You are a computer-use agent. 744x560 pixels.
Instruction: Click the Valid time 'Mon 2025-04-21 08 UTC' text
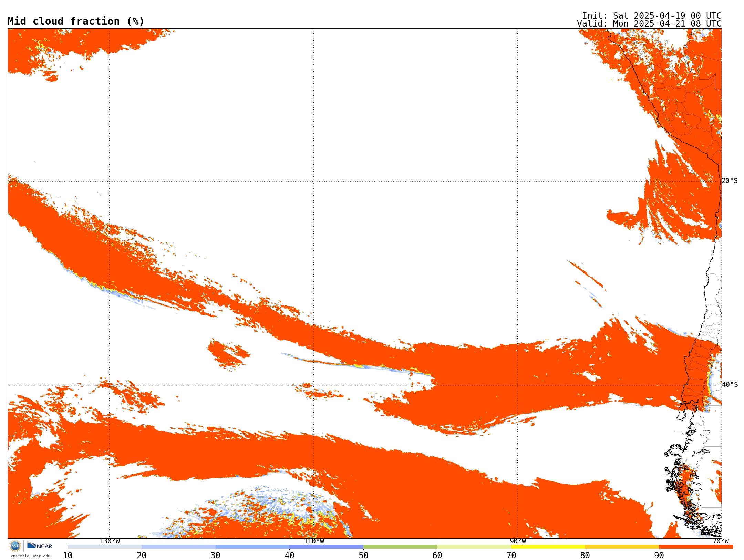click(667, 24)
